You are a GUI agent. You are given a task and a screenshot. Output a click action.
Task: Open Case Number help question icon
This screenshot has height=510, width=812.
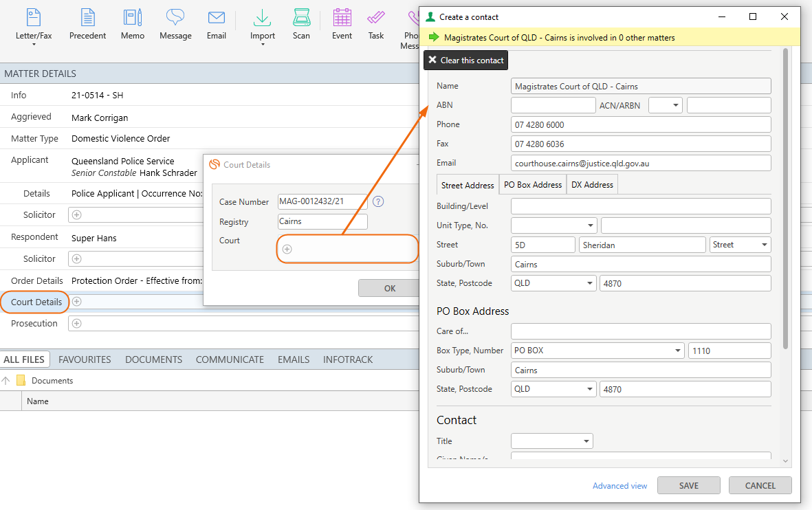pos(379,201)
